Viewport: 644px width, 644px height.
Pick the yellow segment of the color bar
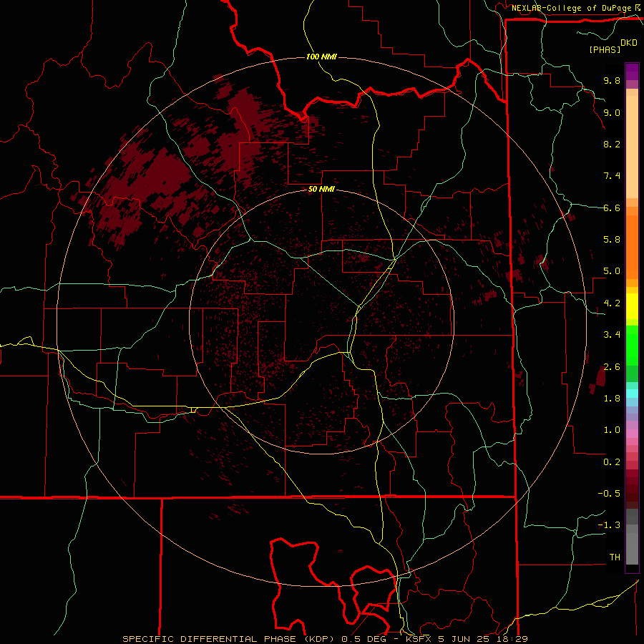tap(632, 306)
